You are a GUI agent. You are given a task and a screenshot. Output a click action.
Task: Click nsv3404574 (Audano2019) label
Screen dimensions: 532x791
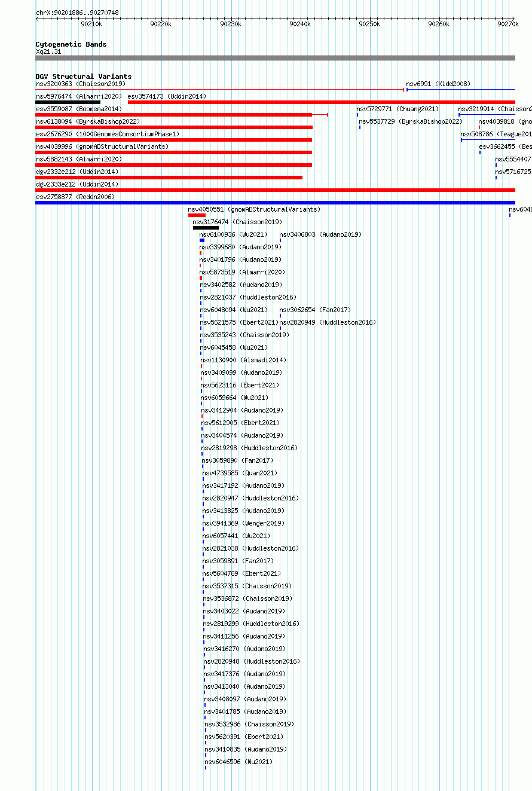(242, 435)
